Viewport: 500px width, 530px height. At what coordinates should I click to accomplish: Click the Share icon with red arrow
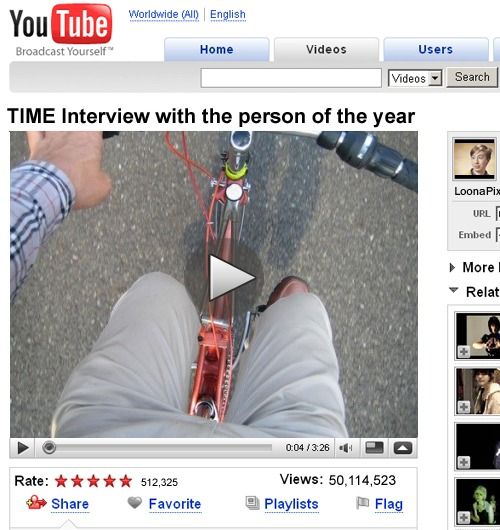[x=36, y=503]
